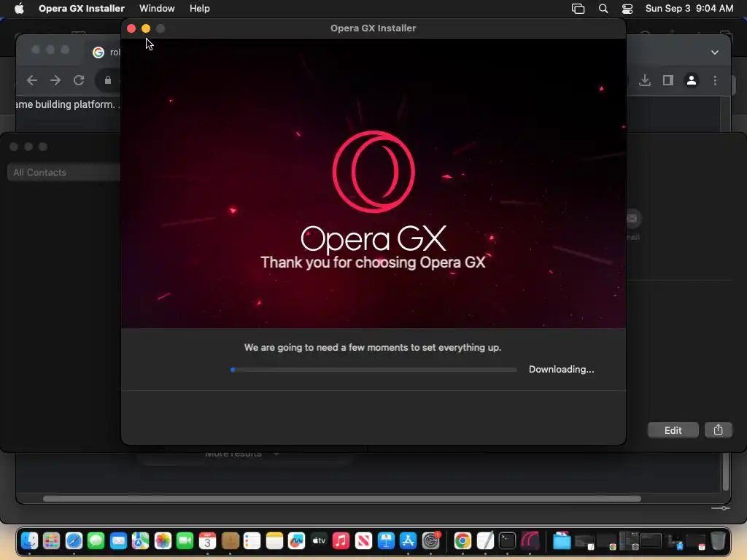Viewport: 747px width, 560px height.
Task: Launch Freeform from the dock
Action: click(x=296, y=541)
